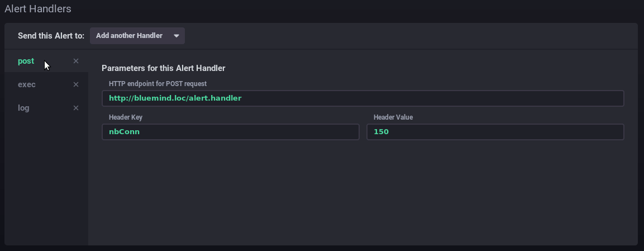Viewport: 644px width, 251px height.
Task: Remove the log handler via its X icon
Action: 76,108
